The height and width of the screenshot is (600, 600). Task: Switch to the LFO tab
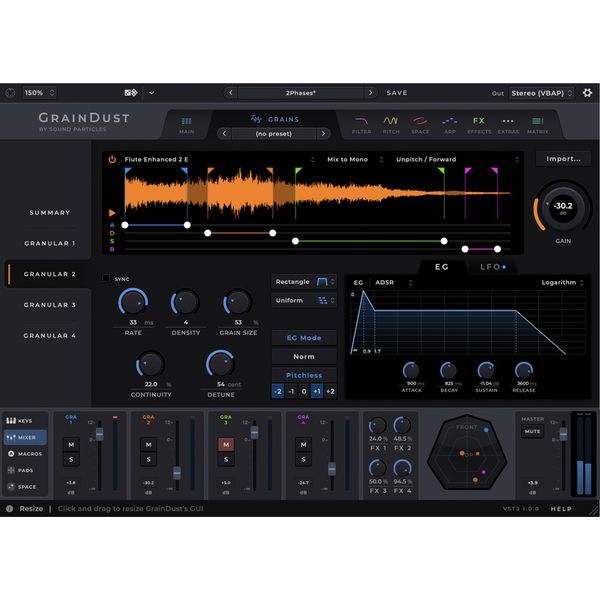click(492, 267)
